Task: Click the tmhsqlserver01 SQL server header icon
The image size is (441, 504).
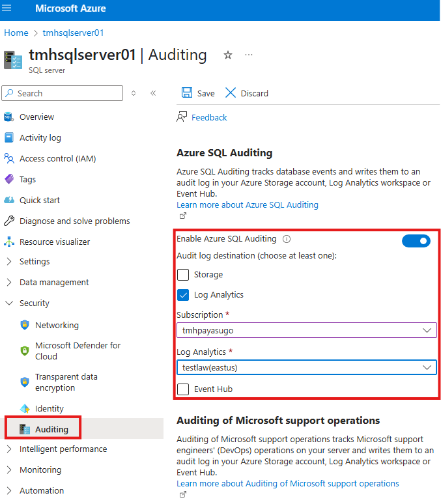Action: [13, 60]
